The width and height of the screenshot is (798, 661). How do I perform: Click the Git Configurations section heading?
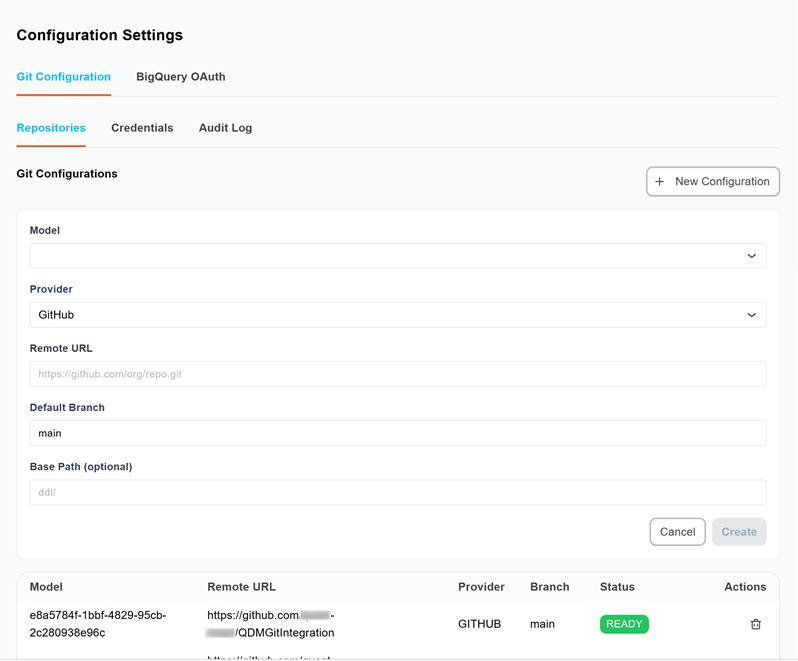pos(67,174)
